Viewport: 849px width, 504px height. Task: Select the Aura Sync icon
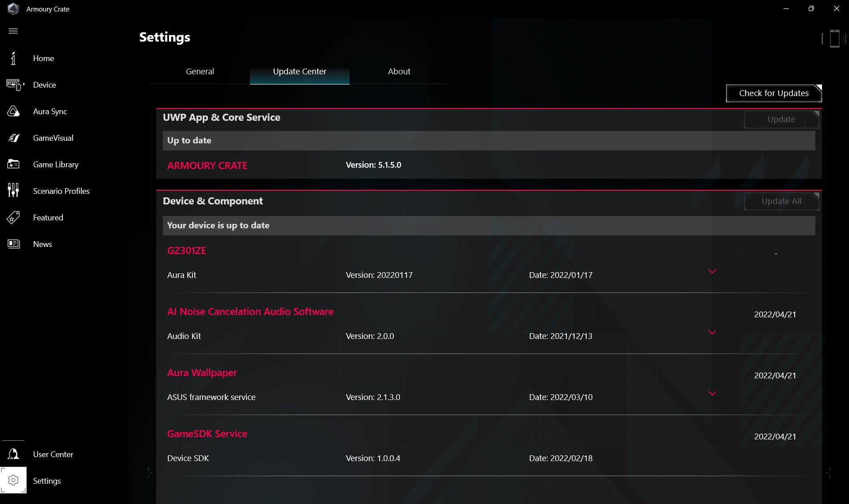click(13, 112)
